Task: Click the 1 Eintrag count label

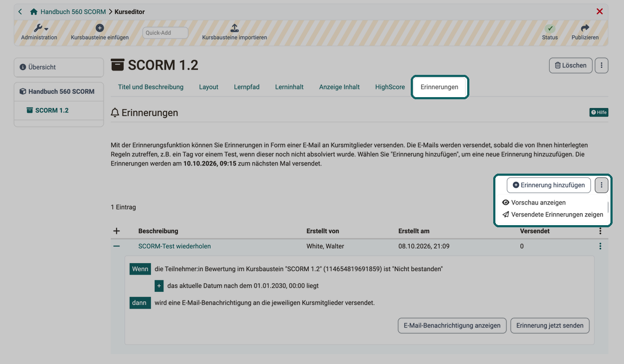Action: pyautogui.click(x=123, y=207)
